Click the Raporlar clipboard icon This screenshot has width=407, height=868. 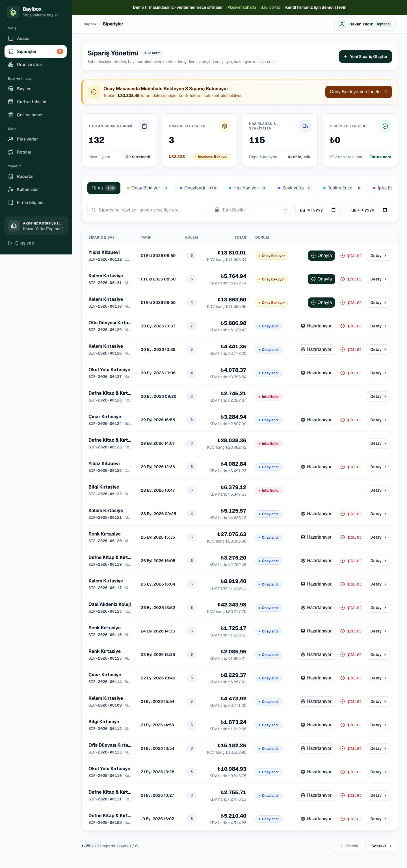[11, 176]
